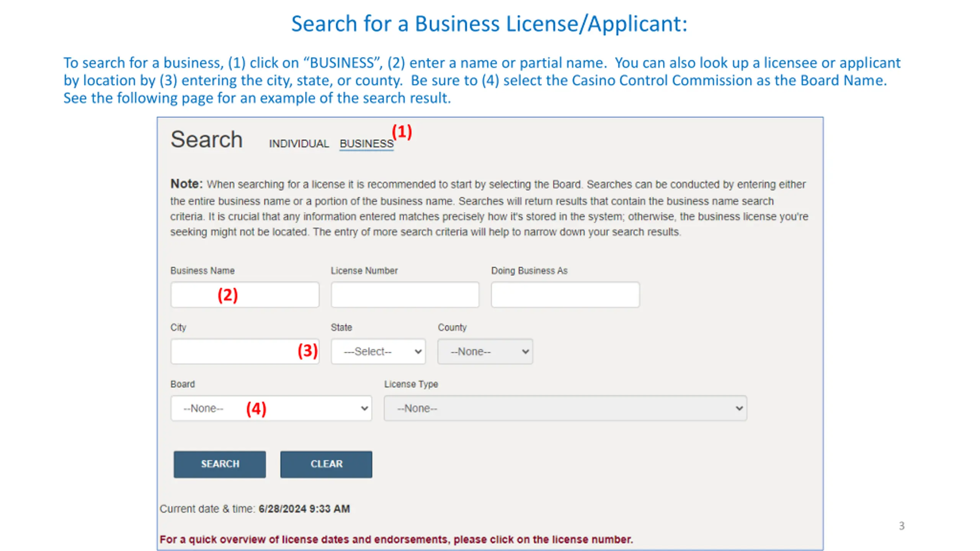Click the 'License Number' field label
Screen dimensions: 980x551
point(364,271)
